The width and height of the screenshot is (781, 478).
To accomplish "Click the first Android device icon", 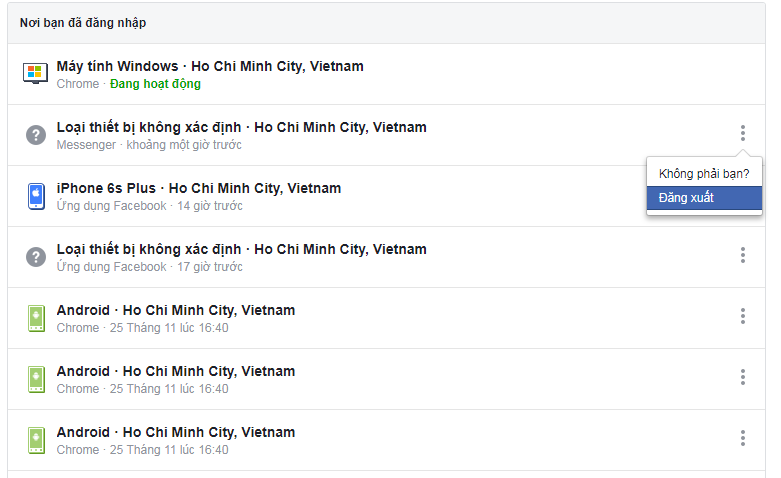I will [36, 318].
